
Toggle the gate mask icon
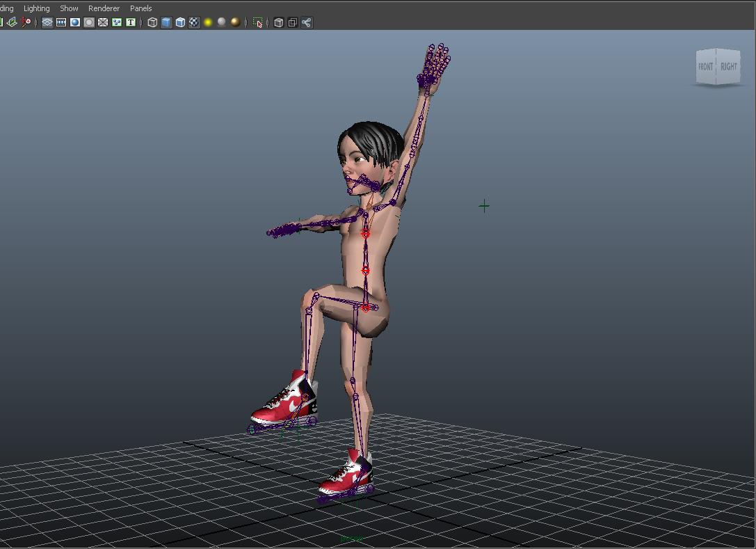[x=89, y=22]
